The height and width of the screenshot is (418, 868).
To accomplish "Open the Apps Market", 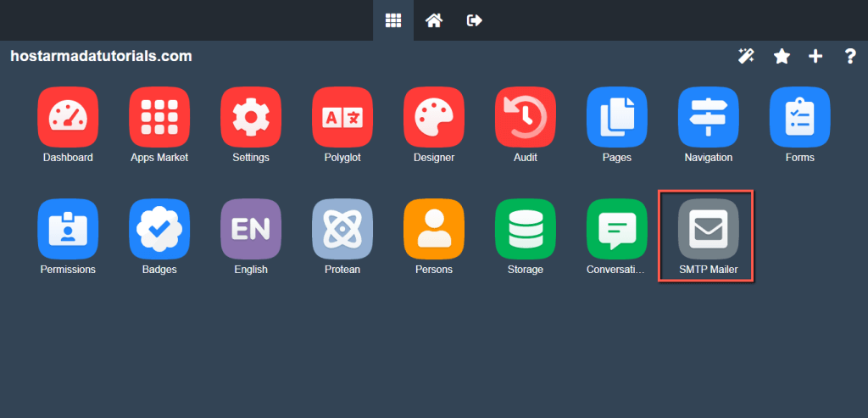I will tap(159, 117).
